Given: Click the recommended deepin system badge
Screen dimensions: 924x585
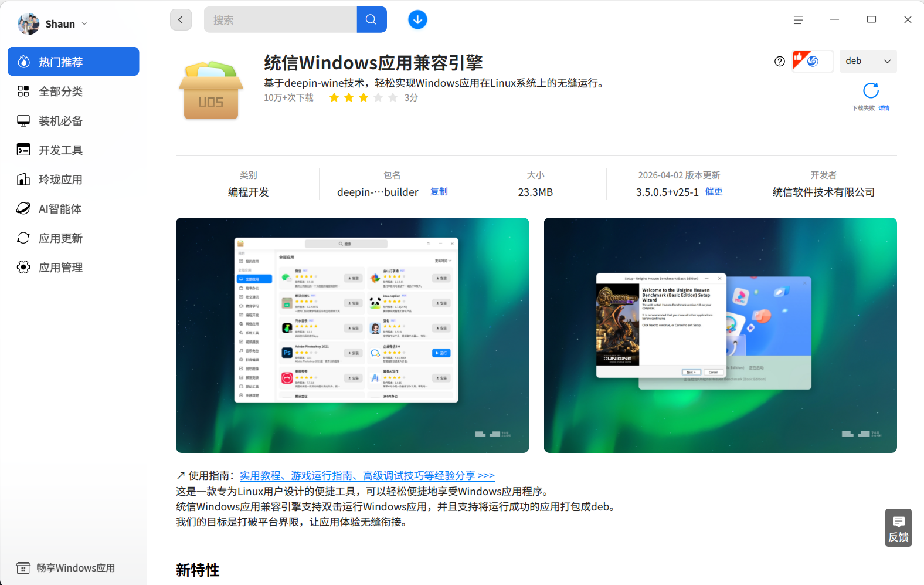Looking at the screenshot, I should (813, 61).
